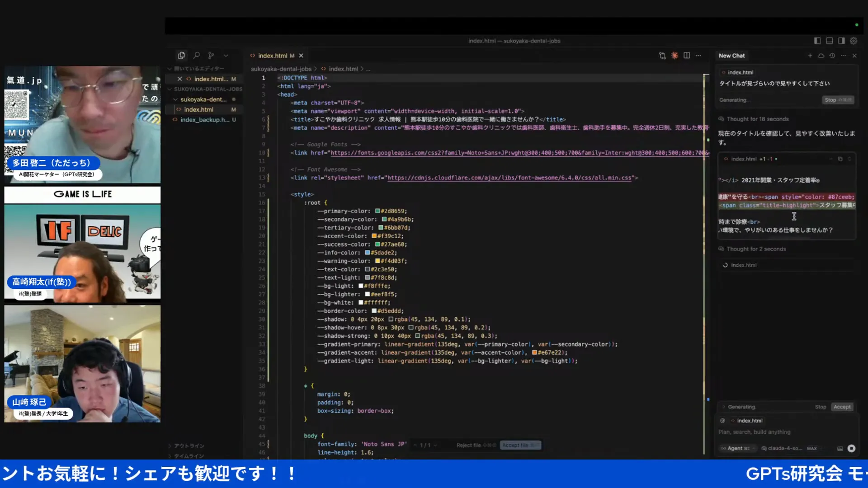Click the Stop button beside Accept

[821, 407]
